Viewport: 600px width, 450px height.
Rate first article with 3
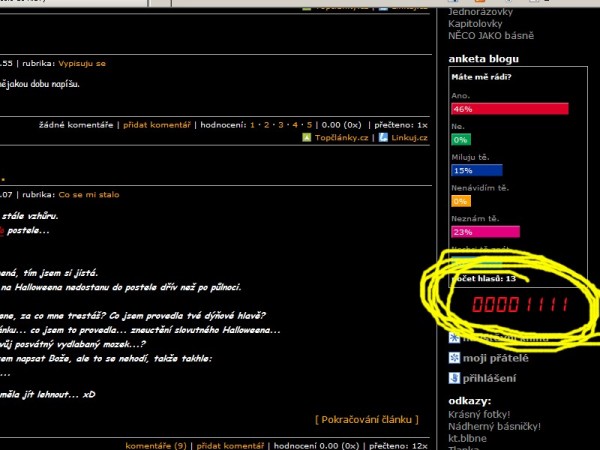[281, 125]
